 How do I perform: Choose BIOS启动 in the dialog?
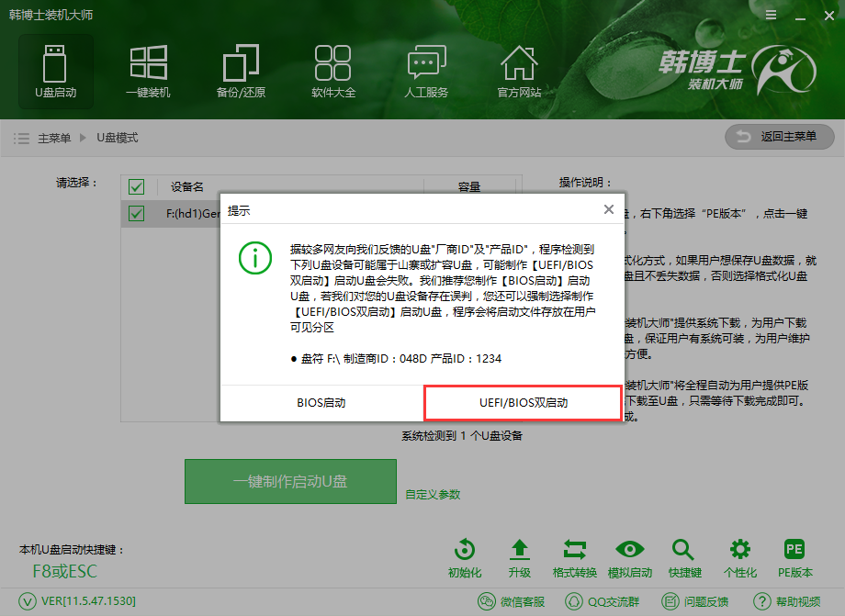321,402
